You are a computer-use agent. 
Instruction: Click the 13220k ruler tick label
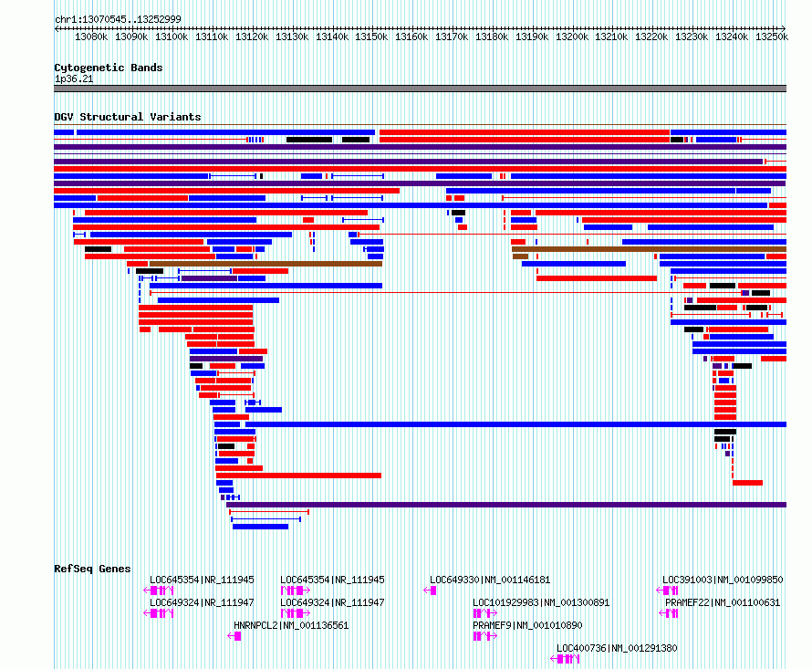651,37
